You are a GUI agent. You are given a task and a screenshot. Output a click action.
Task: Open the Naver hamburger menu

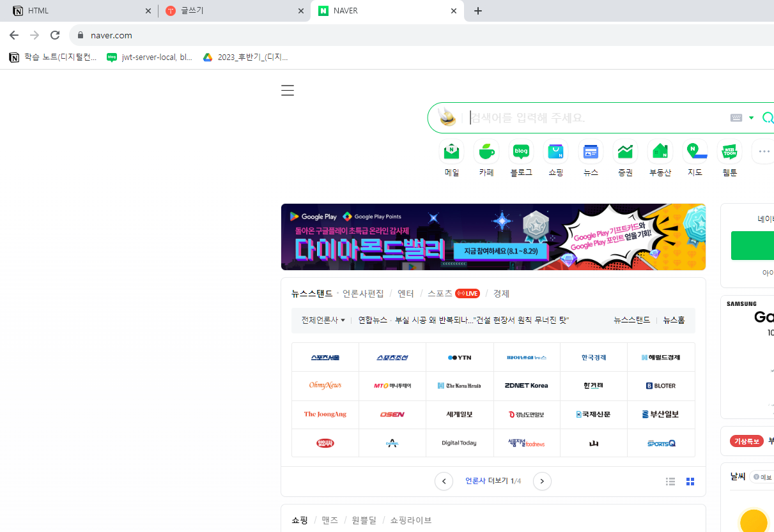288,91
